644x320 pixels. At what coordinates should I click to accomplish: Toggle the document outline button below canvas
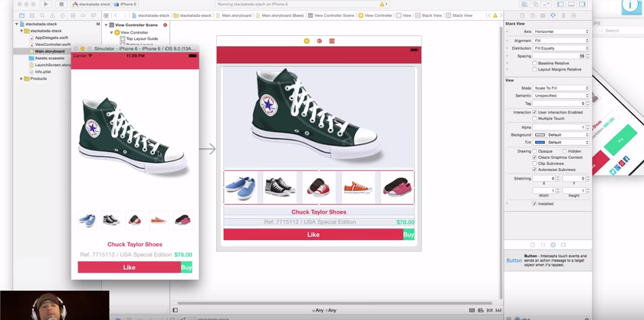[x=175, y=310]
